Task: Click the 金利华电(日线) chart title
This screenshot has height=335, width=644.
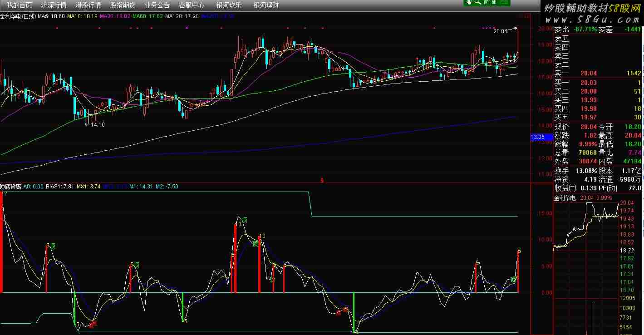Action: pyautogui.click(x=18, y=16)
